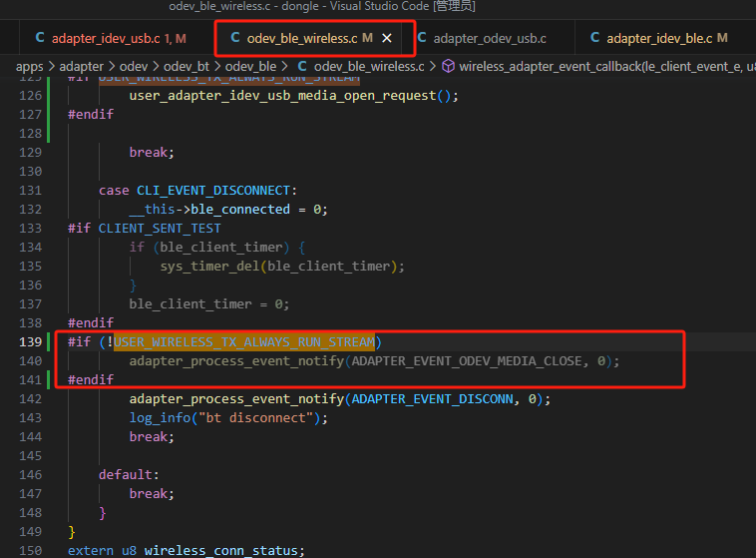Click ADAPTER_EVENT_DISCONN argument on line 142
The width and height of the screenshot is (756, 558).
click(x=433, y=398)
